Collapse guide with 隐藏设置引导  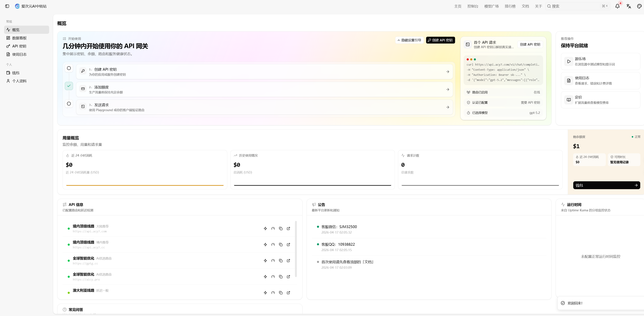(409, 40)
